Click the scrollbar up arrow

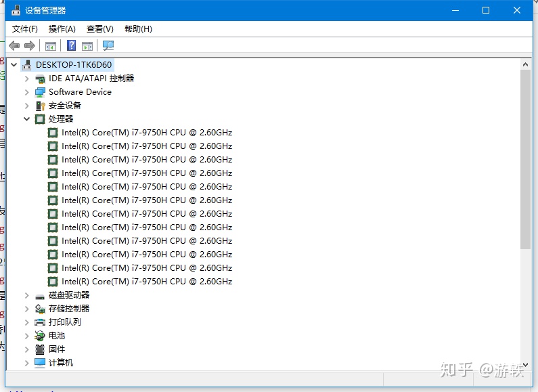click(x=525, y=64)
